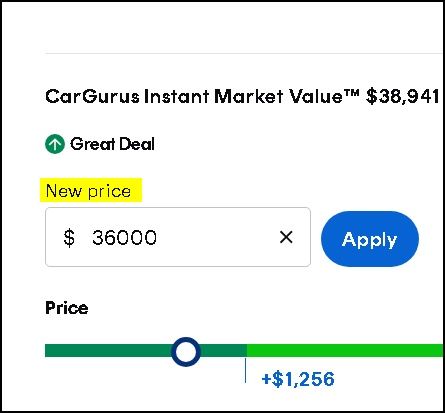This screenshot has width=445, height=413.
Task: Place cursor on the 36000 value text
Action: [x=124, y=238]
